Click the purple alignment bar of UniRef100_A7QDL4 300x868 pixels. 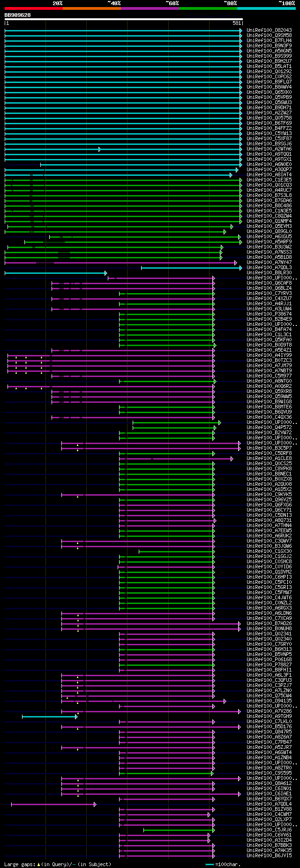coord(54,804)
